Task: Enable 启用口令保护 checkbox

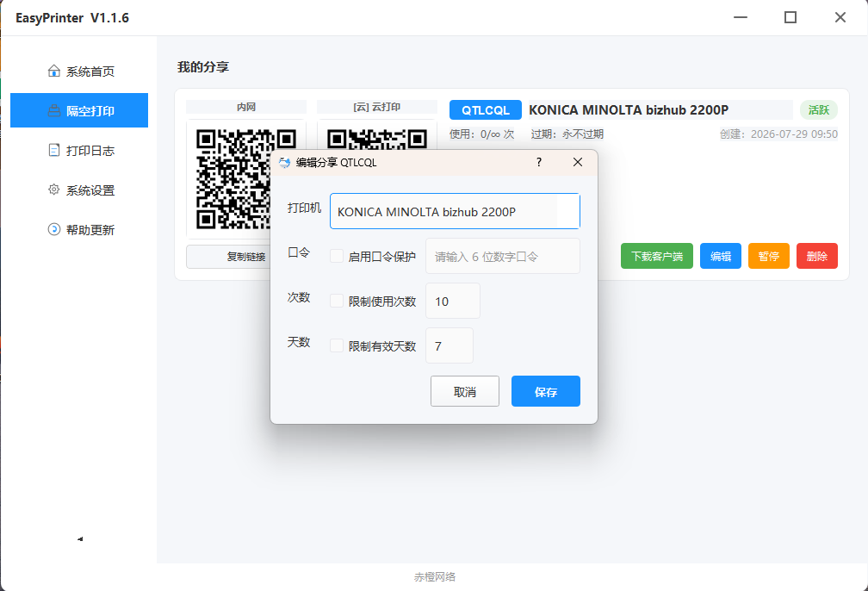Action: [x=337, y=256]
